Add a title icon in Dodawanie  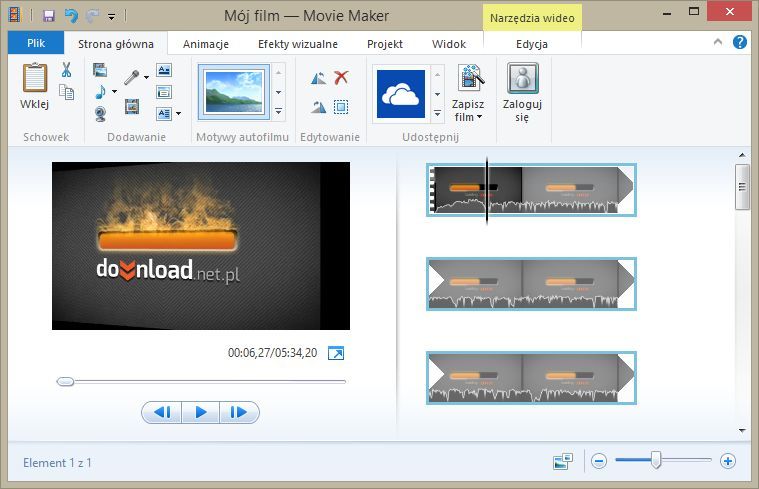pos(164,70)
